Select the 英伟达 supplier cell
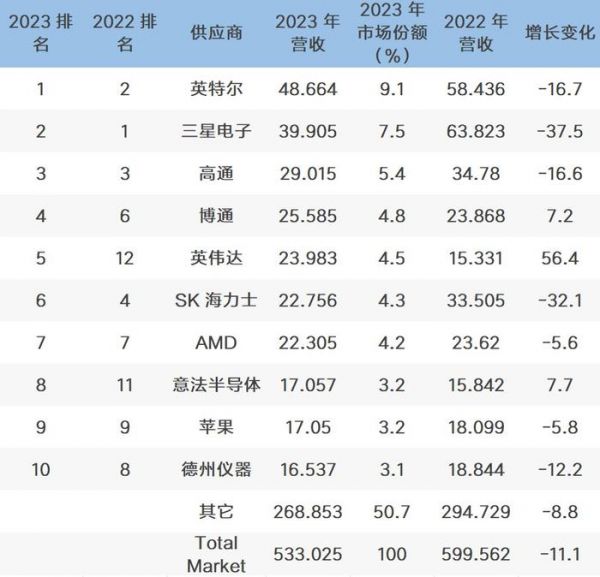This screenshot has height=577, width=600. pos(218,257)
